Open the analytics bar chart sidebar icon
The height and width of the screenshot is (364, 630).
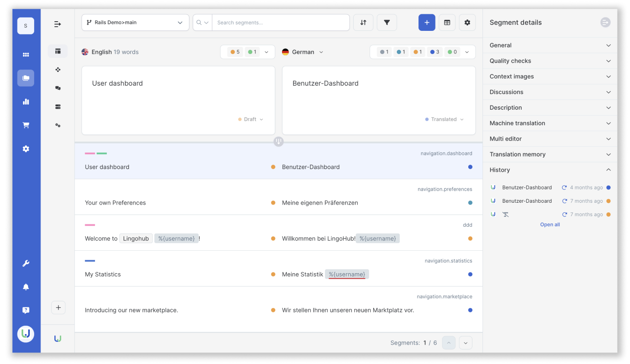(x=26, y=102)
